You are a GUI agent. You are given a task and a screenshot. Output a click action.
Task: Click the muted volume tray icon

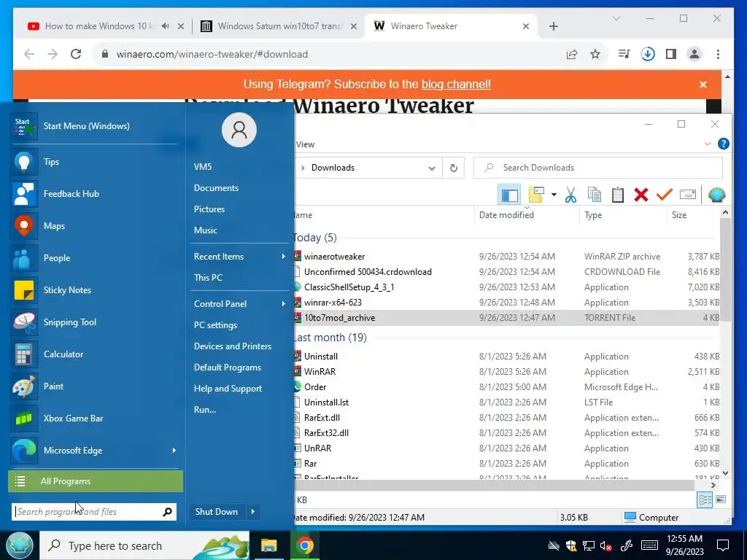[x=606, y=545]
